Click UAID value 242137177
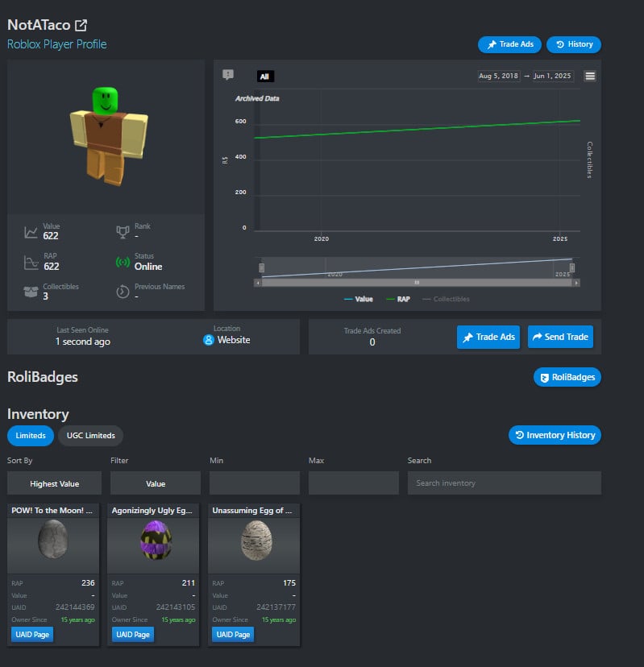Image resolution: width=644 pixels, height=667 pixels. (276, 607)
